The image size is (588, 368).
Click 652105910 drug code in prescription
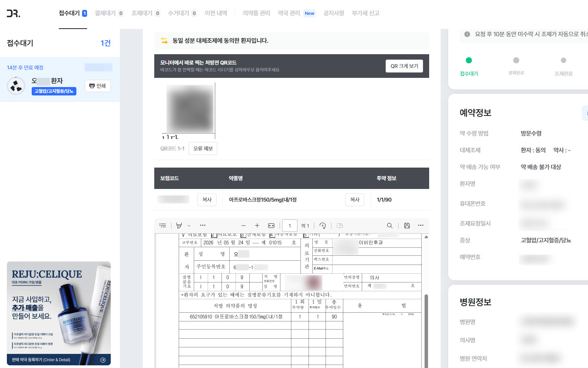201,317
